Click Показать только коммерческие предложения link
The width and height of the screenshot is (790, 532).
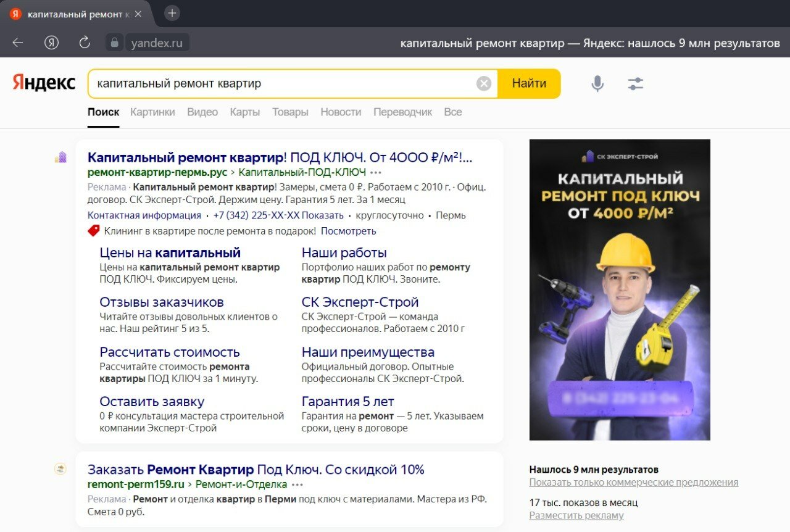click(634, 483)
